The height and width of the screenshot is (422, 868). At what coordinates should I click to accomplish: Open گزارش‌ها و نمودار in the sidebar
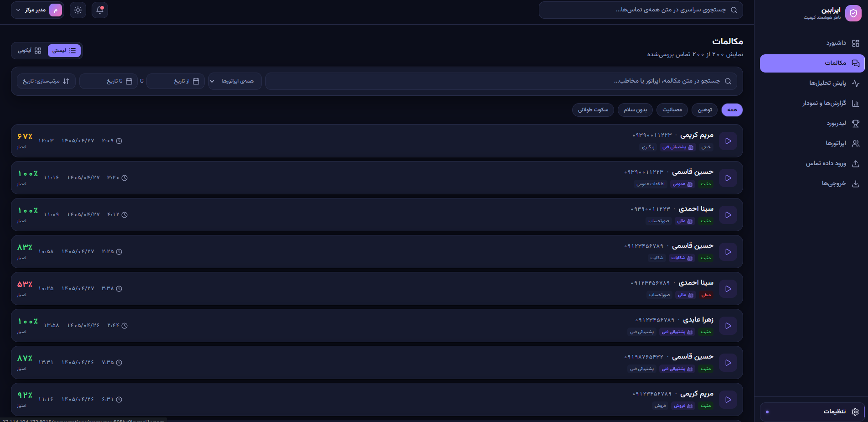tap(812, 103)
